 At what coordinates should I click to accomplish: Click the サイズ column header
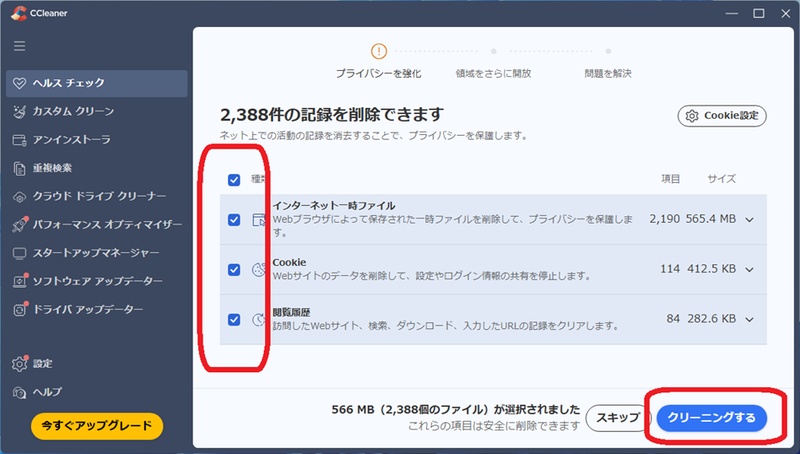(x=721, y=179)
